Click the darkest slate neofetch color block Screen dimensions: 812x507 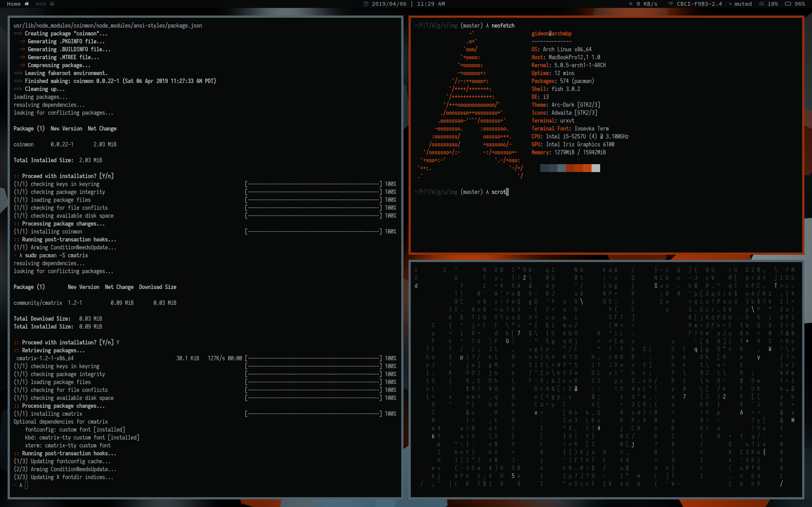click(x=544, y=168)
